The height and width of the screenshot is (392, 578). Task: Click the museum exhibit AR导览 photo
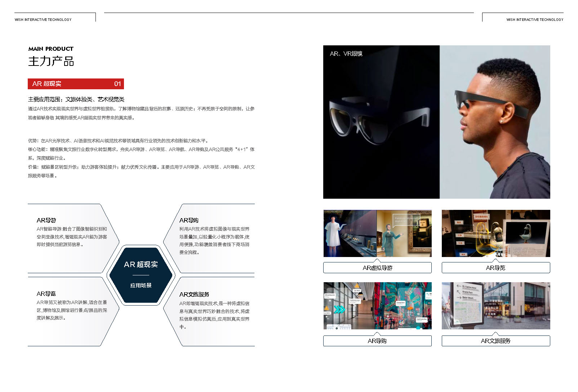point(495,233)
